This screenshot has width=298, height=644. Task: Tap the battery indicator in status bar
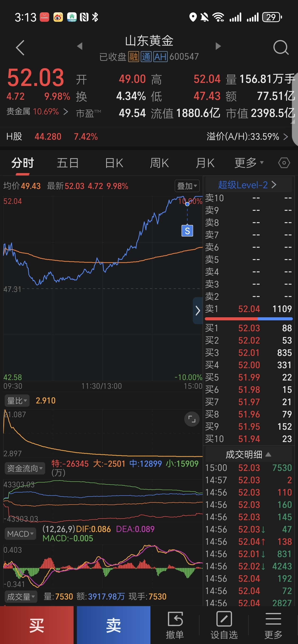tap(272, 17)
